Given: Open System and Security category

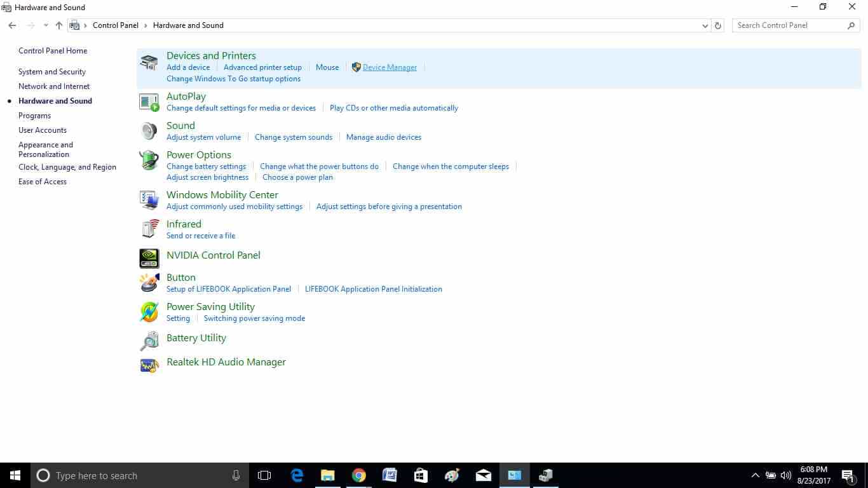Looking at the screenshot, I should 52,72.
